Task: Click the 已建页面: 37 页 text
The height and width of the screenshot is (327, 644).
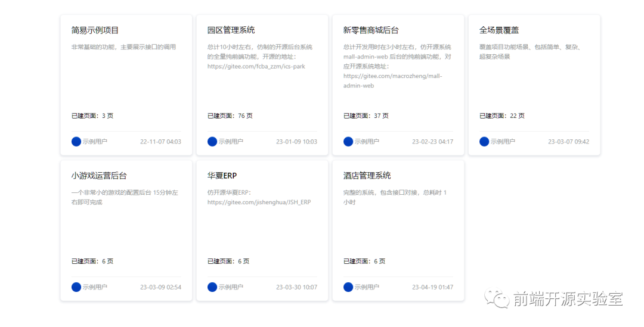Action: coord(366,116)
